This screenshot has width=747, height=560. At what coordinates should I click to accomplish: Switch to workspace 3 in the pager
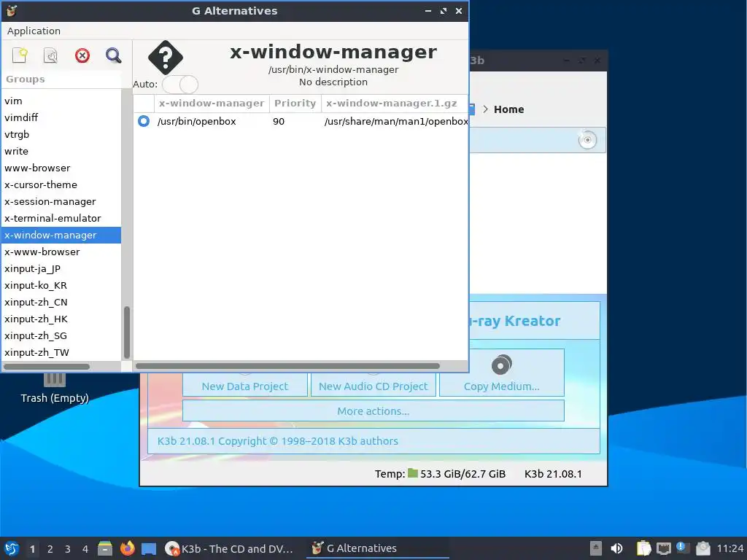(68, 549)
